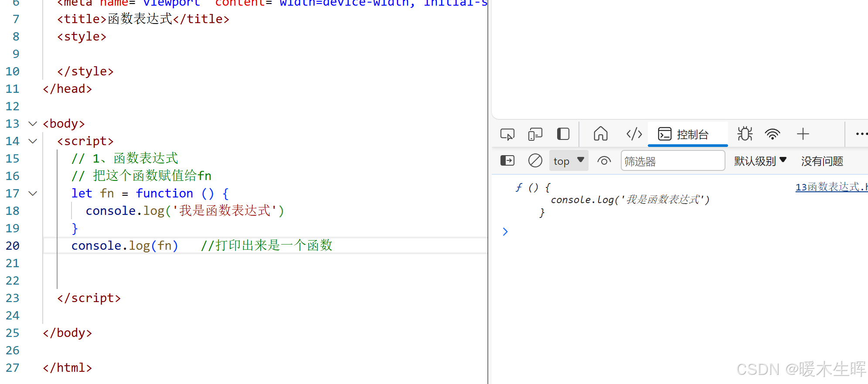Click the console prompt chevron
This screenshot has width=868, height=384.
(505, 231)
